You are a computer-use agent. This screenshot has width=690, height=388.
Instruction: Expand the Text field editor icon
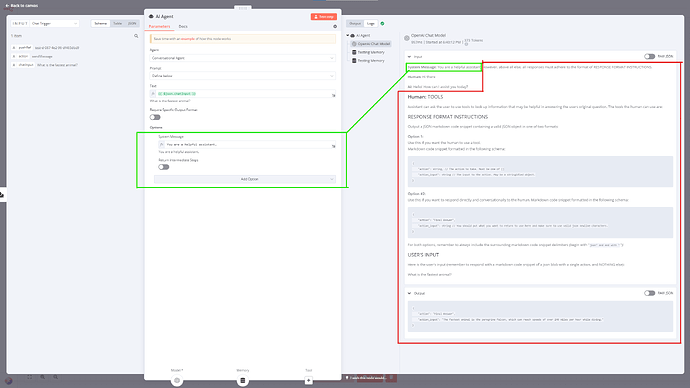click(334, 95)
